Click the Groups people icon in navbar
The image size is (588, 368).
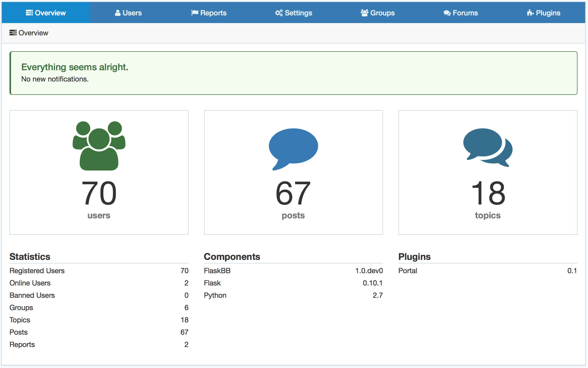point(364,13)
